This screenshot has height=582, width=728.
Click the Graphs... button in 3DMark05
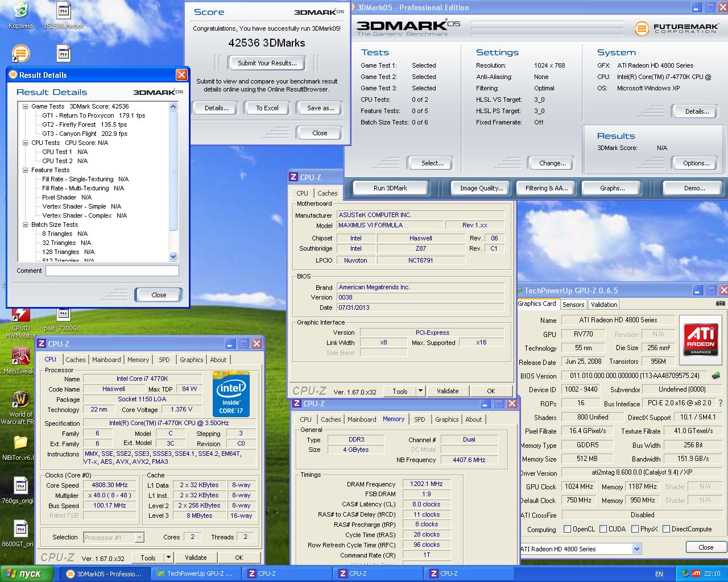612,188
